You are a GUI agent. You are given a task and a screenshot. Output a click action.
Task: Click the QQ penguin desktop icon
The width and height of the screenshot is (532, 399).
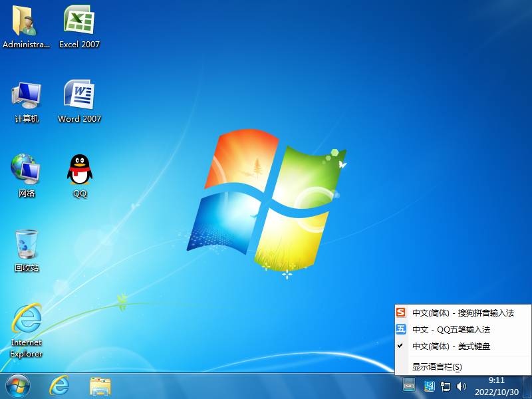pos(80,170)
